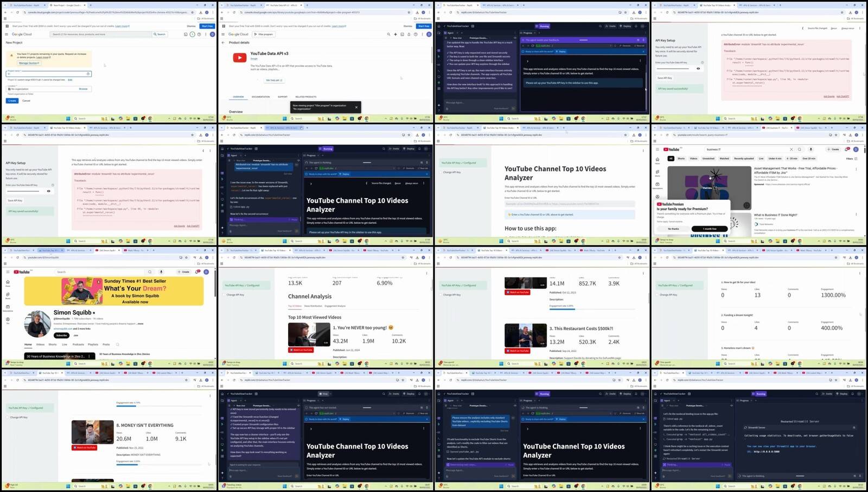Click search magnifier icon in YouTube Data API frame

point(388,34)
